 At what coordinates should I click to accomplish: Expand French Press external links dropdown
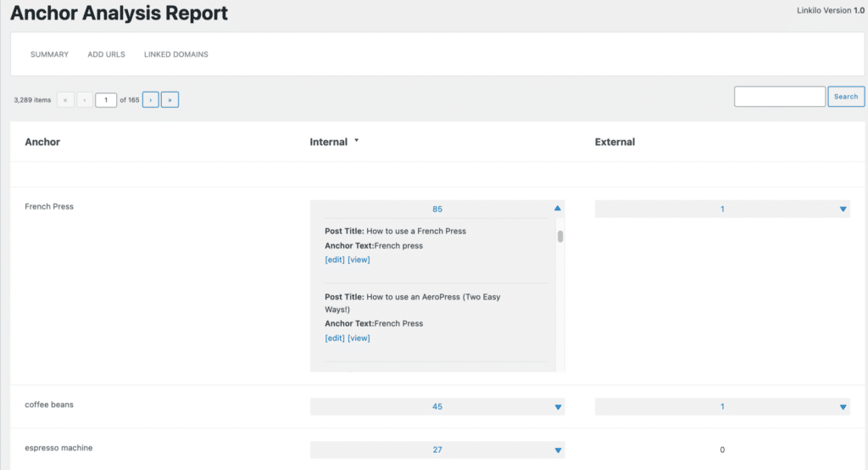843,209
